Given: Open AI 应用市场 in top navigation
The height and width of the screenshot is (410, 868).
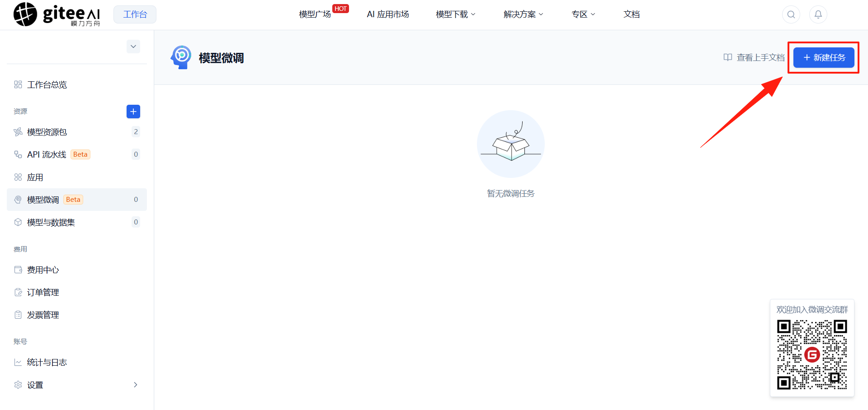Looking at the screenshot, I should [x=388, y=14].
